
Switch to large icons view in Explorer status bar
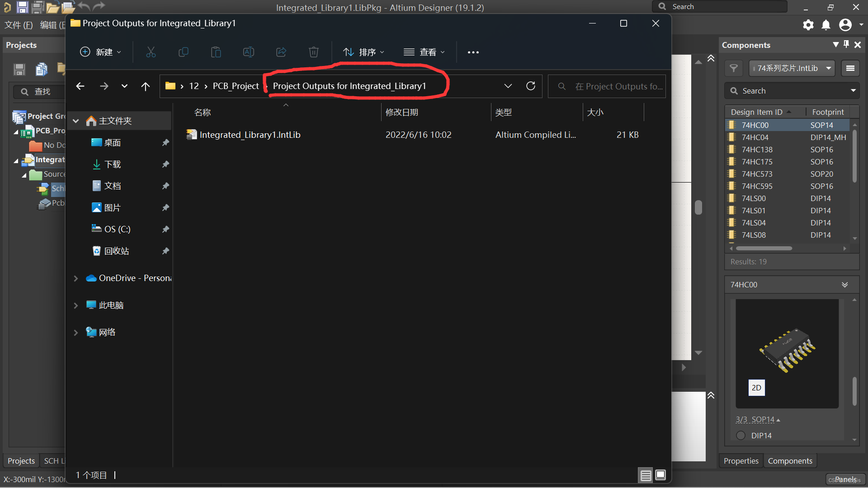coord(660,475)
